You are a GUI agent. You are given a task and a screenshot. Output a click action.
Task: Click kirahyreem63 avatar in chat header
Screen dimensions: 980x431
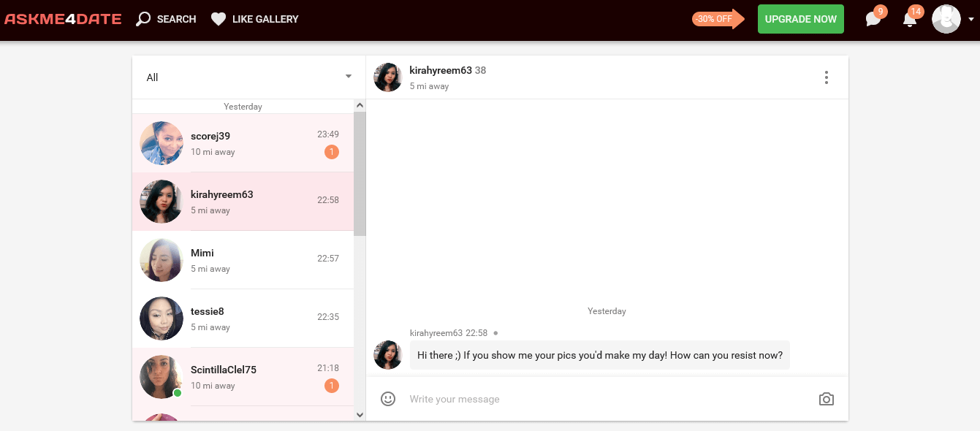tap(388, 77)
